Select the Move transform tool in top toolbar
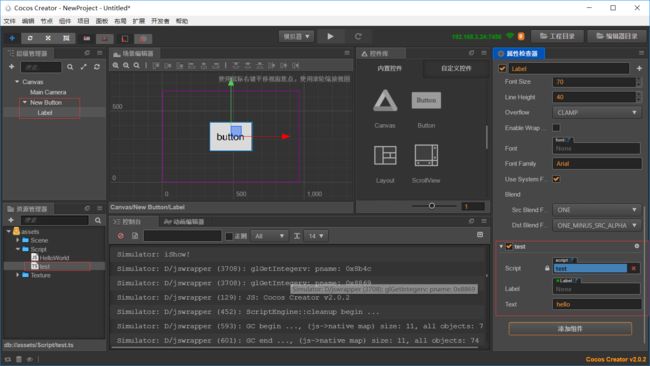This screenshot has height=366, width=650. pyautogui.click(x=12, y=38)
